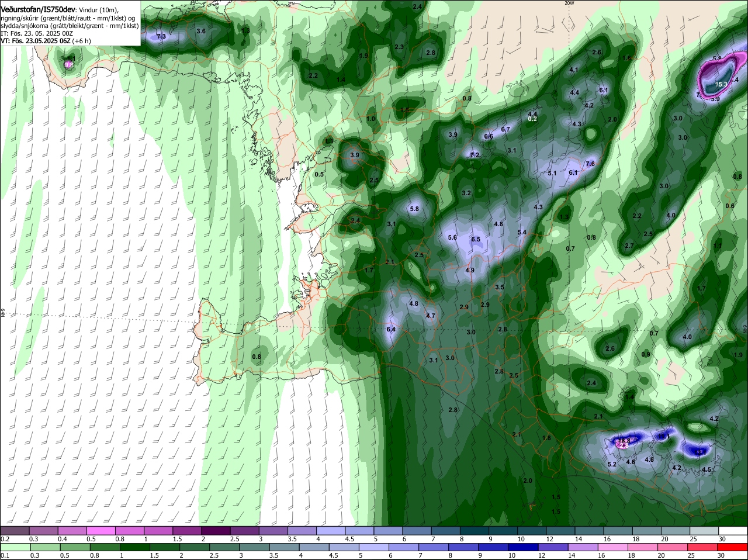This screenshot has height=560, width=748.
Task: Click the 5.2 precipitation value
Action: 612,465
